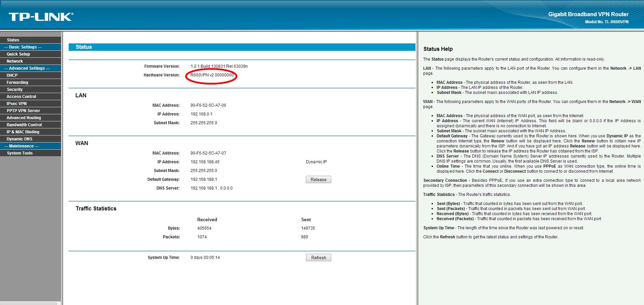Open System Tools menu item
The height and width of the screenshot is (305, 644).
point(30,153)
